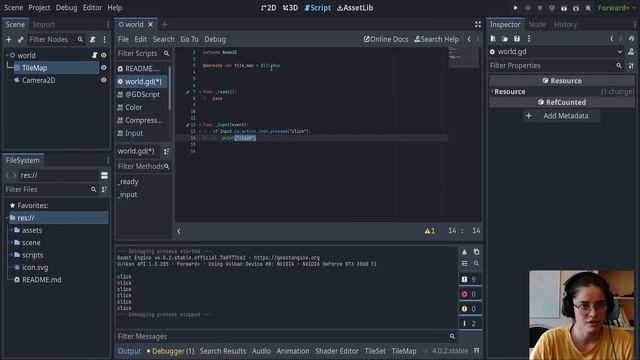Open script editor File menu

[123, 39]
